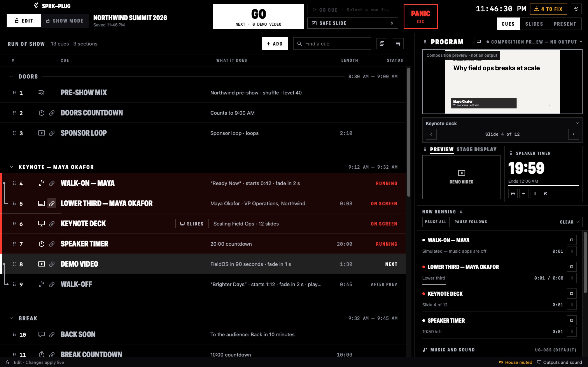The width and height of the screenshot is (588, 367).
Task: Click the music note icon on Walk-On Maya cue
Action: pos(42,183)
